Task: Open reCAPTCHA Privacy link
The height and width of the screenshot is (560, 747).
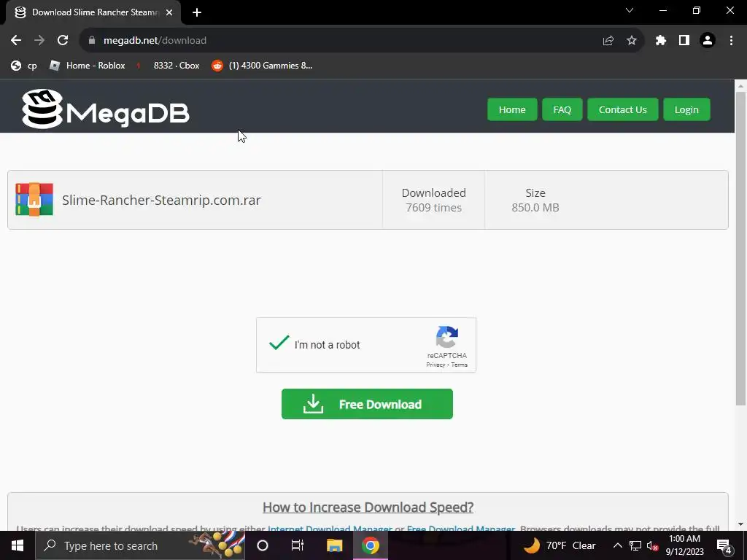Action: pos(436,365)
